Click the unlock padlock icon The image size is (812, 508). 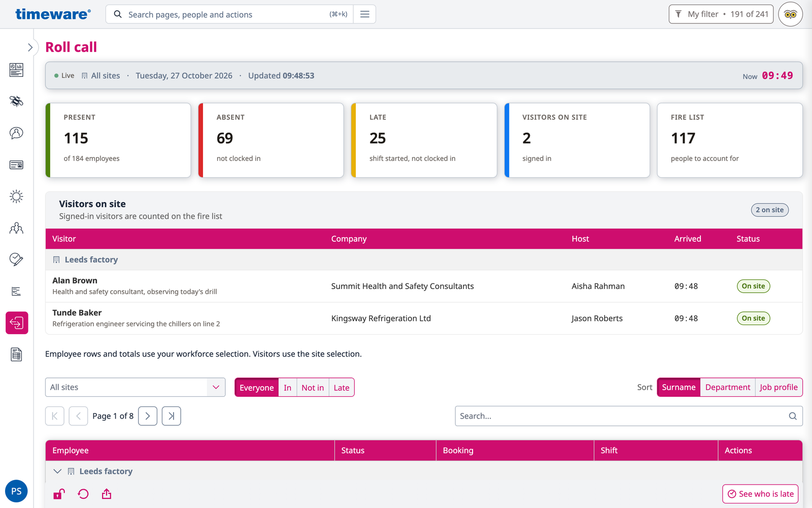pos(59,494)
